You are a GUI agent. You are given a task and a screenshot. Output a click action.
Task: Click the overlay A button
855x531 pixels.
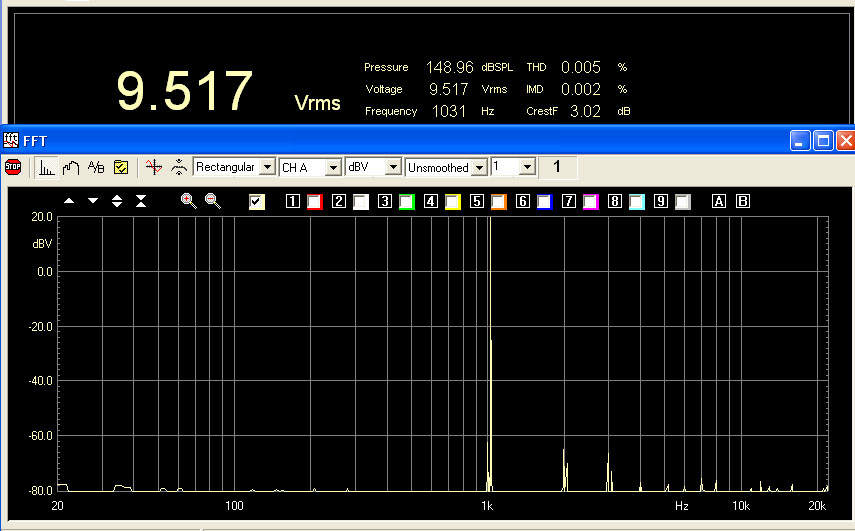point(718,202)
